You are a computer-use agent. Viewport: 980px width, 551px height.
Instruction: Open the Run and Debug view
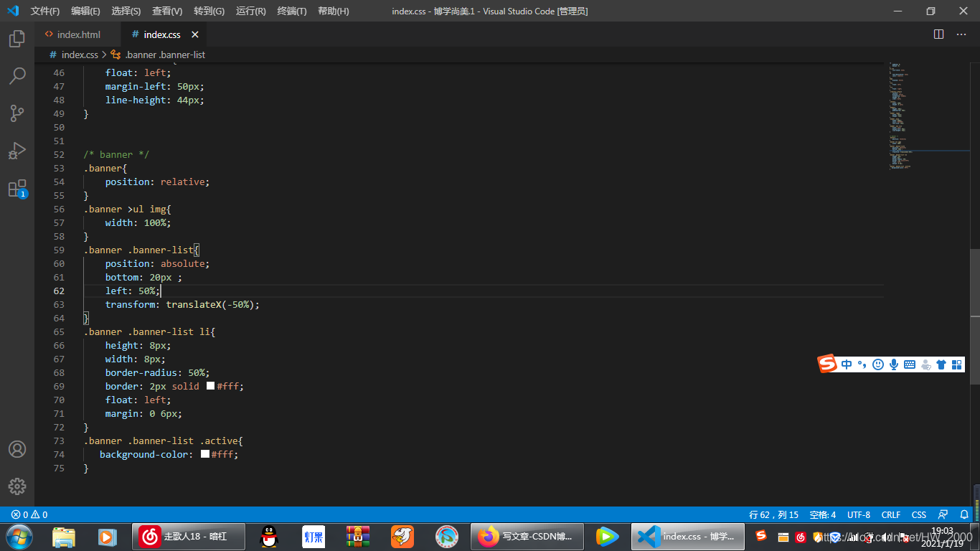[x=17, y=151]
